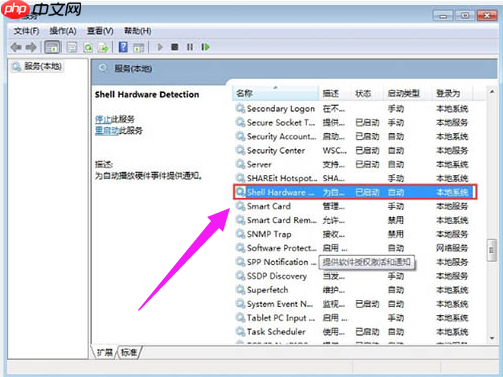
Task: Select the Software Protect... service row
Action: coord(353,248)
